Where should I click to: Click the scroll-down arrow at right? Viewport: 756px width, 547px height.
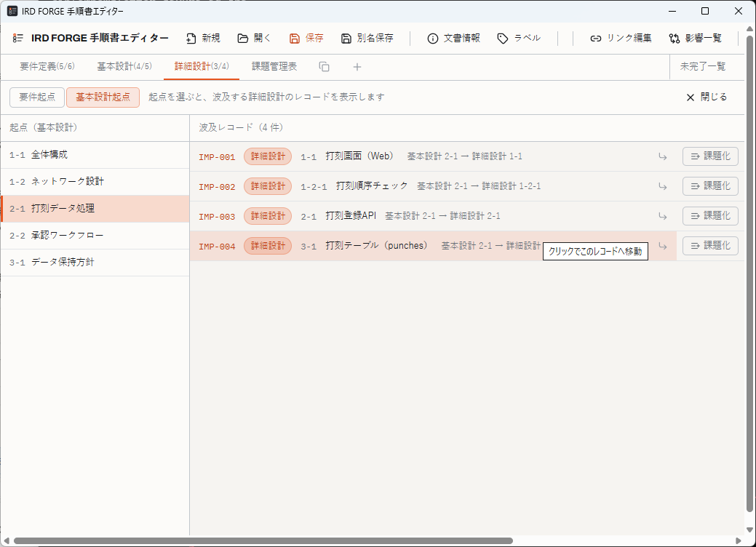[x=749, y=530]
